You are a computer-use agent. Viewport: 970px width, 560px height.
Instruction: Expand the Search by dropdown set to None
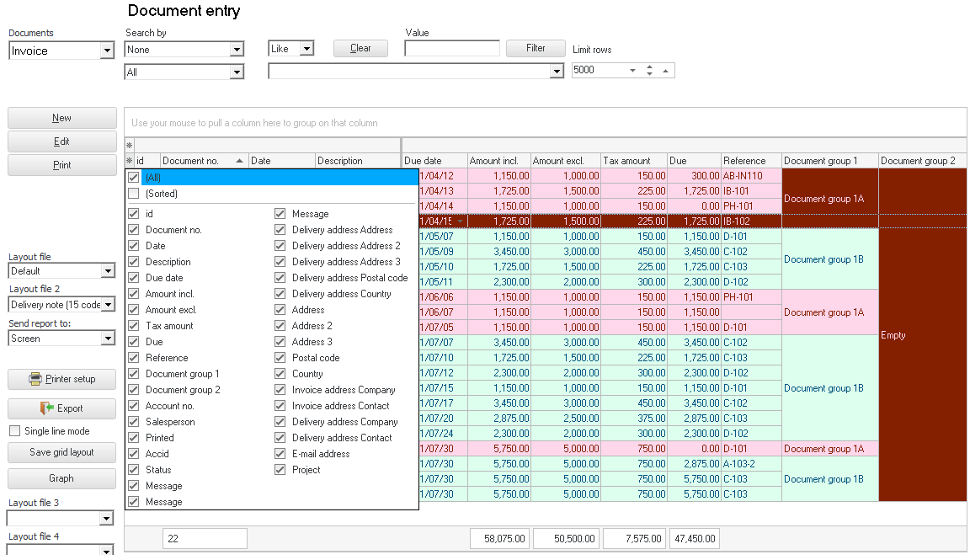point(237,51)
